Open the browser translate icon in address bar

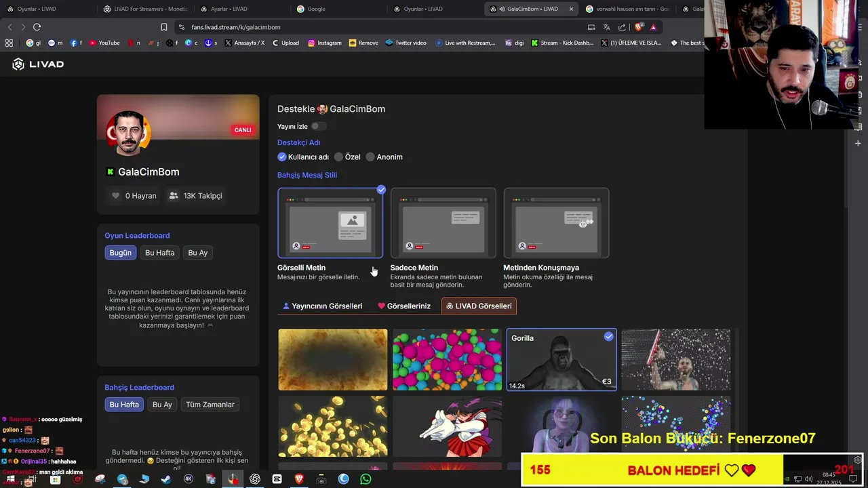606,27
